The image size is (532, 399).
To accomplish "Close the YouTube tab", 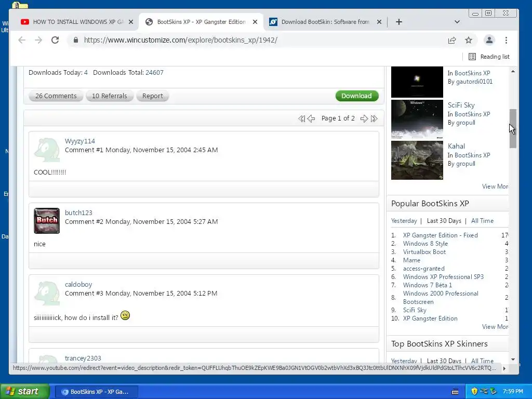I will 130,22.
